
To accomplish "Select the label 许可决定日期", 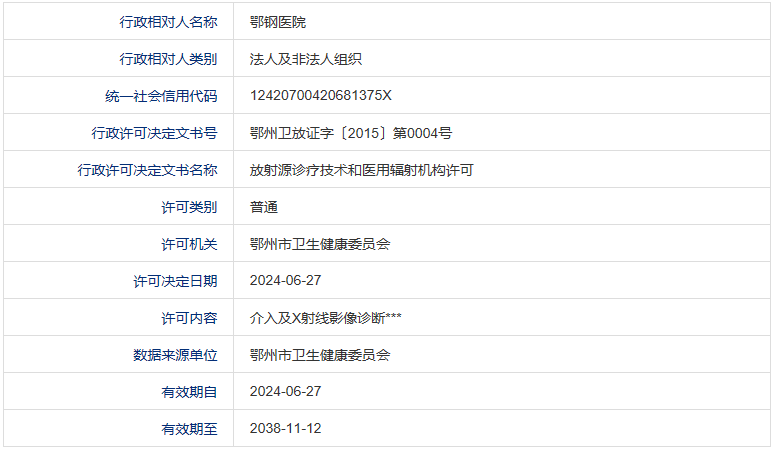I will pyautogui.click(x=175, y=281).
